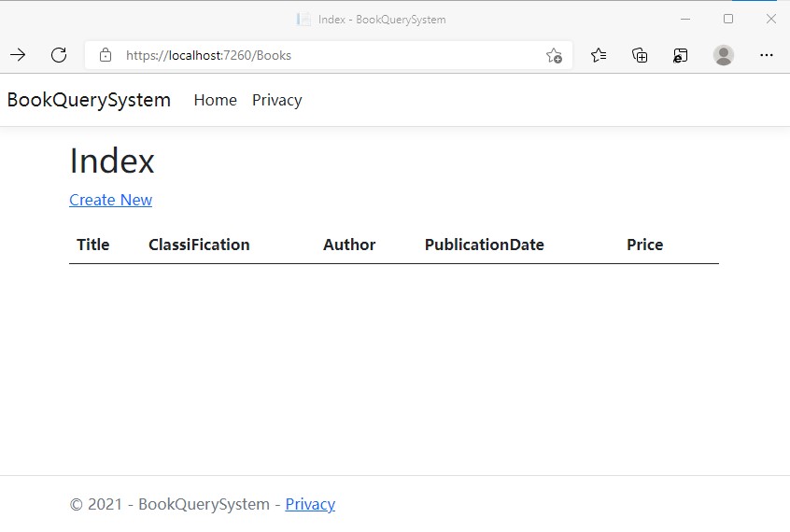Minimize the browser window
This screenshot has height=532, width=790.
click(685, 20)
